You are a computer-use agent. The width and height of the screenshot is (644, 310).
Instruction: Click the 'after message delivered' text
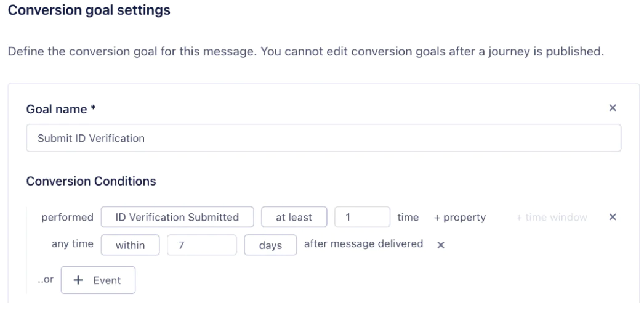pyautogui.click(x=363, y=244)
